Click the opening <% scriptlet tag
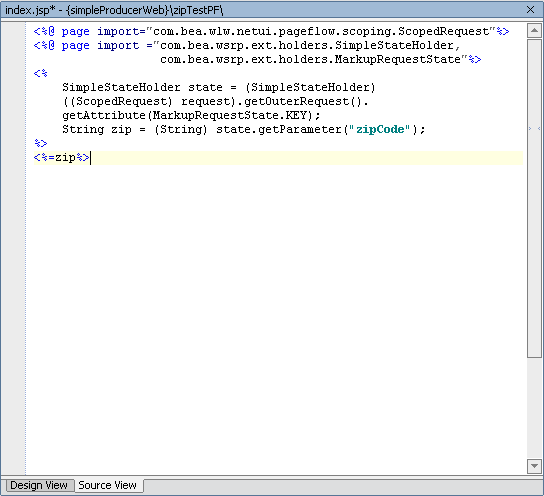The image size is (544, 496). point(41,74)
